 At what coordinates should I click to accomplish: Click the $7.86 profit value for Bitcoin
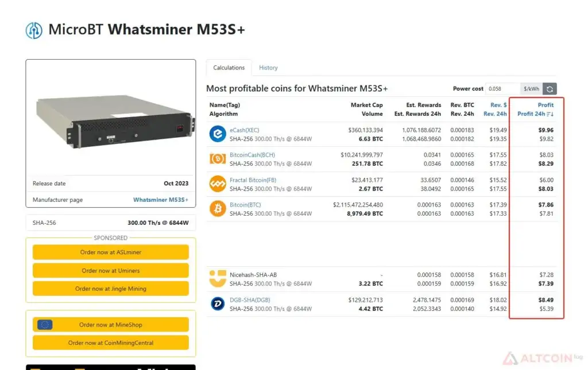pyautogui.click(x=546, y=204)
